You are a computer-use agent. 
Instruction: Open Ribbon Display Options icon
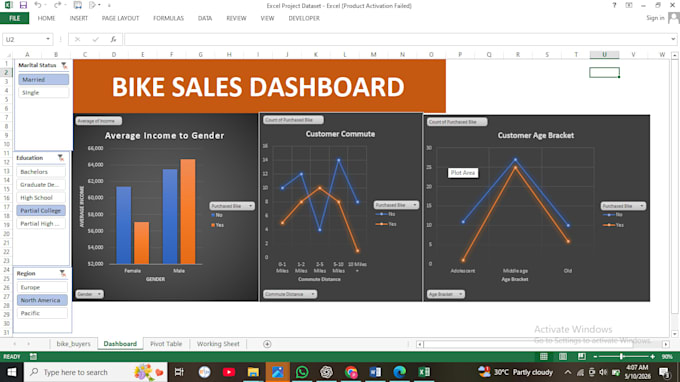[x=628, y=5]
